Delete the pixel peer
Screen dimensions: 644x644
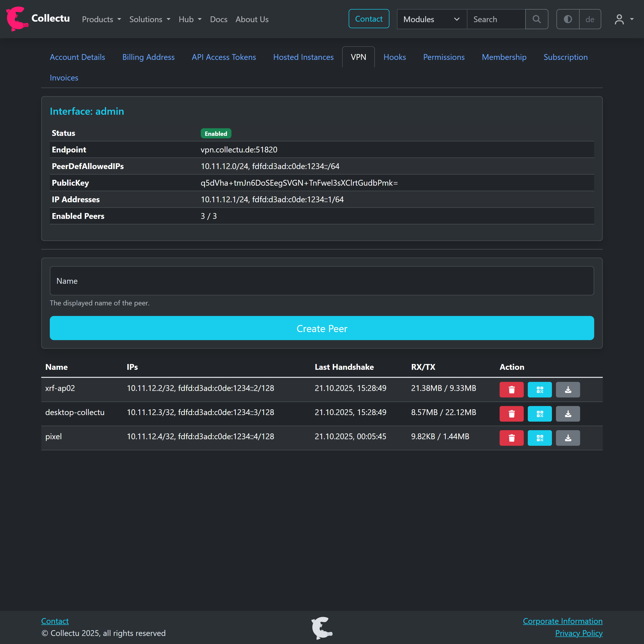tap(511, 438)
